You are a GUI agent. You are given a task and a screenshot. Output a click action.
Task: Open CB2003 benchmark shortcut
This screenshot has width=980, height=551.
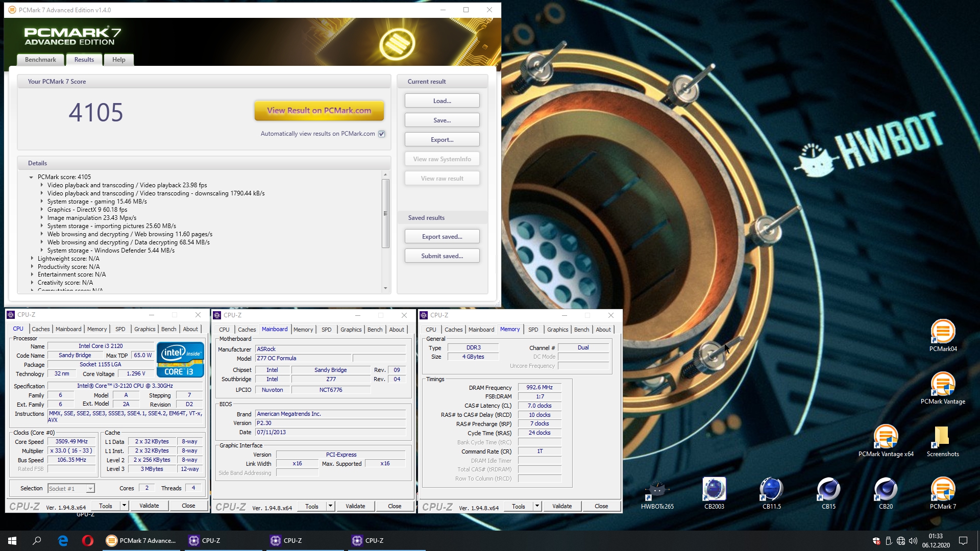[x=714, y=493]
